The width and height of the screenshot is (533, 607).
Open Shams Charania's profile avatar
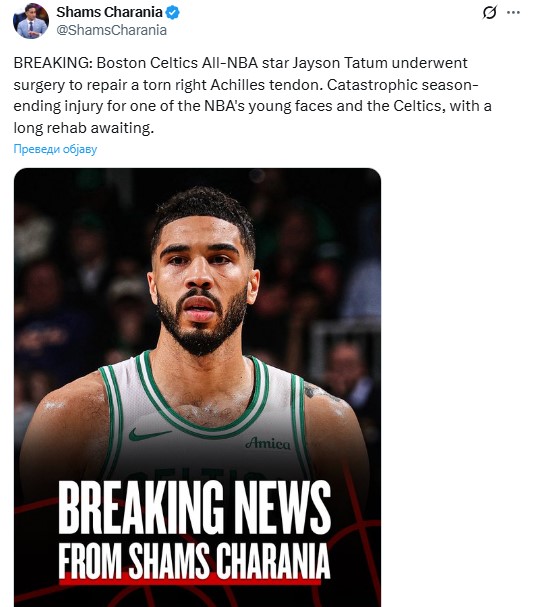pos(31,21)
